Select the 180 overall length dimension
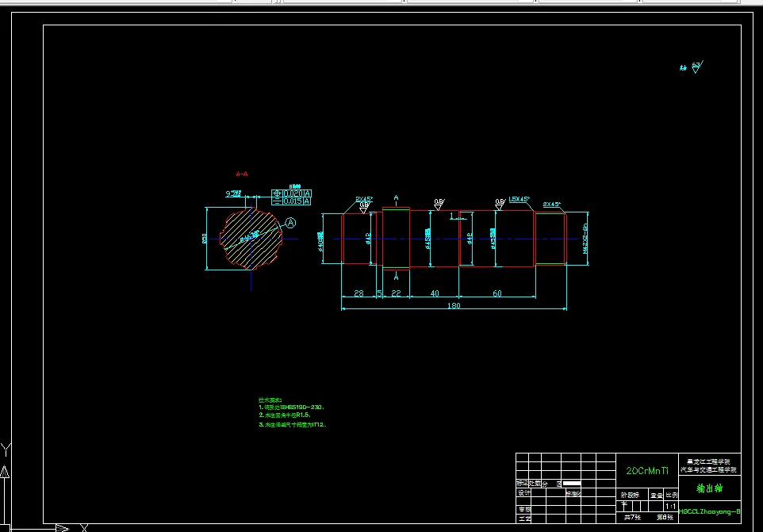The width and height of the screenshot is (763, 532). click(x=454, y=305)
